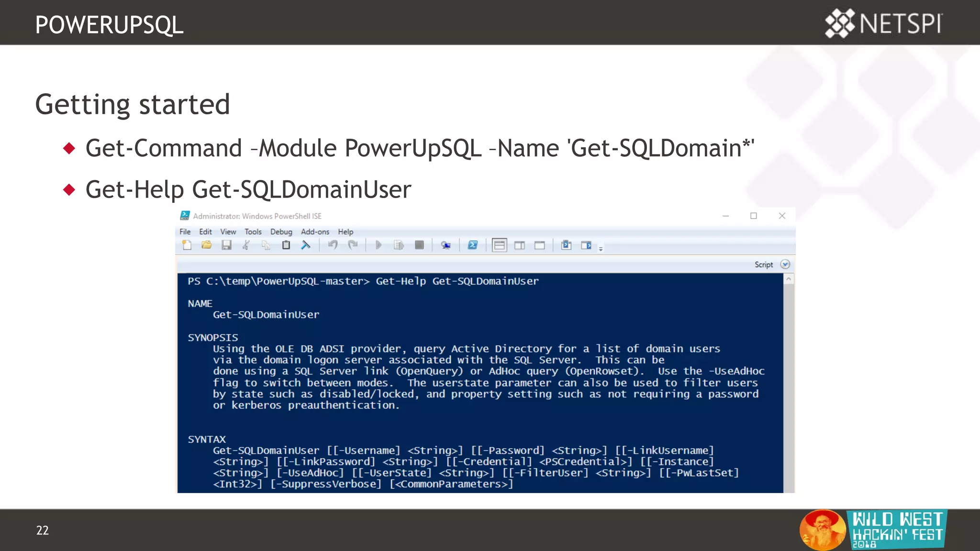The width and height of the screenshot is (980, 551).
Task: Close the PowerShell ISE window
Action: pyautogui.click(x=782, y=216)
